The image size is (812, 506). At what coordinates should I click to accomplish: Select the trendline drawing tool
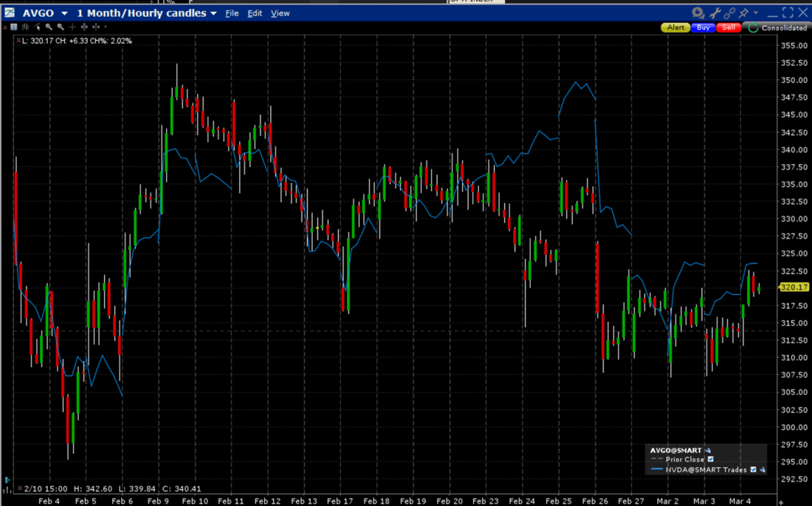pyautogui.click(x=36, y=27)
